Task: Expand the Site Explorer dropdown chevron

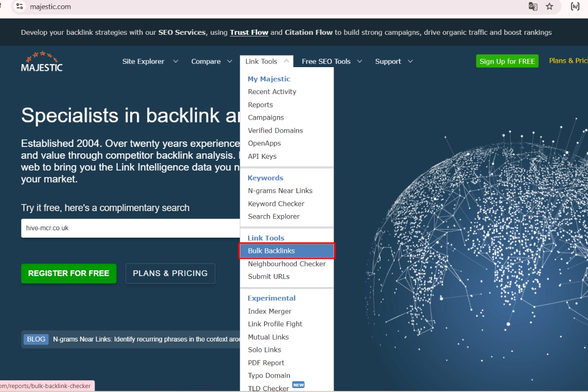Action: point(176,61)
